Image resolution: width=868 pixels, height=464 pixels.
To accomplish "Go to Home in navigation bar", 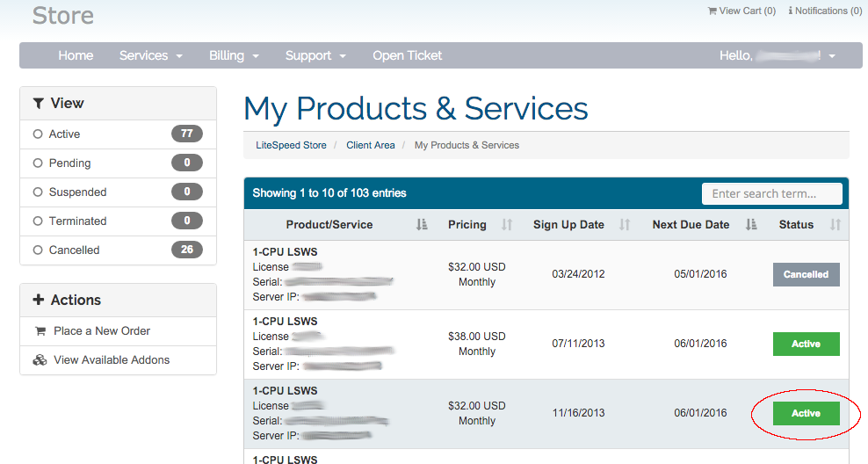I will [76, 55].
